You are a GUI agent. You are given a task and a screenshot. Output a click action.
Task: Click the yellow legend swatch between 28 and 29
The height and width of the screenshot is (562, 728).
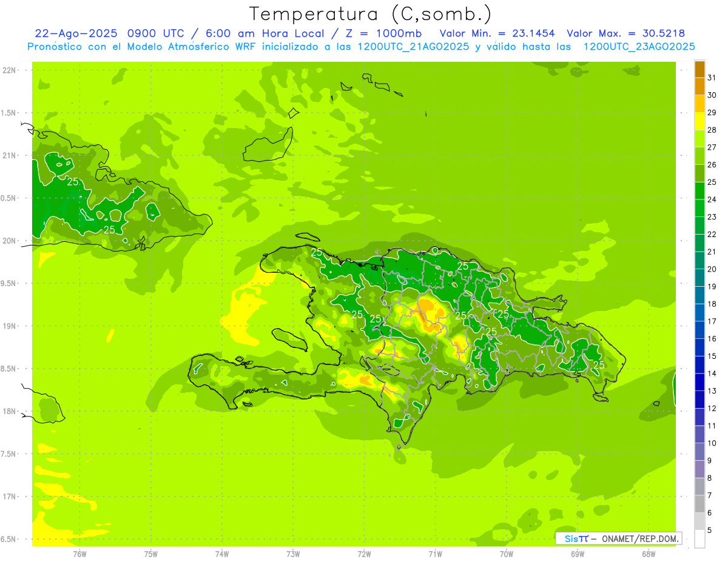699,121
